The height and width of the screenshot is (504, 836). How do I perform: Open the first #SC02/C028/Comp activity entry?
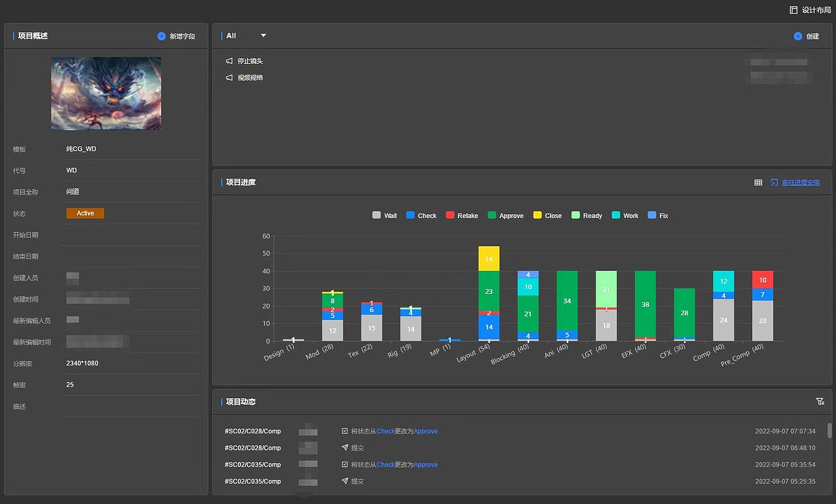coord(253,431)
